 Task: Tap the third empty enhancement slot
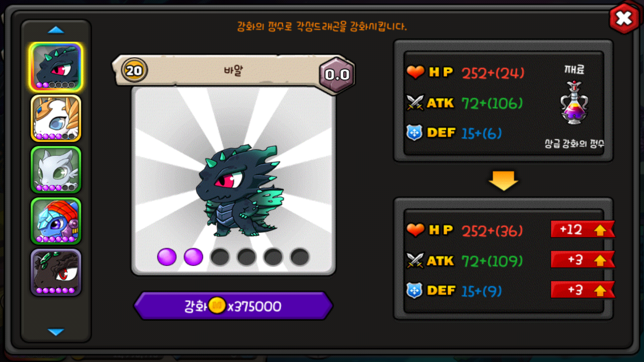(x=220, y=257)
